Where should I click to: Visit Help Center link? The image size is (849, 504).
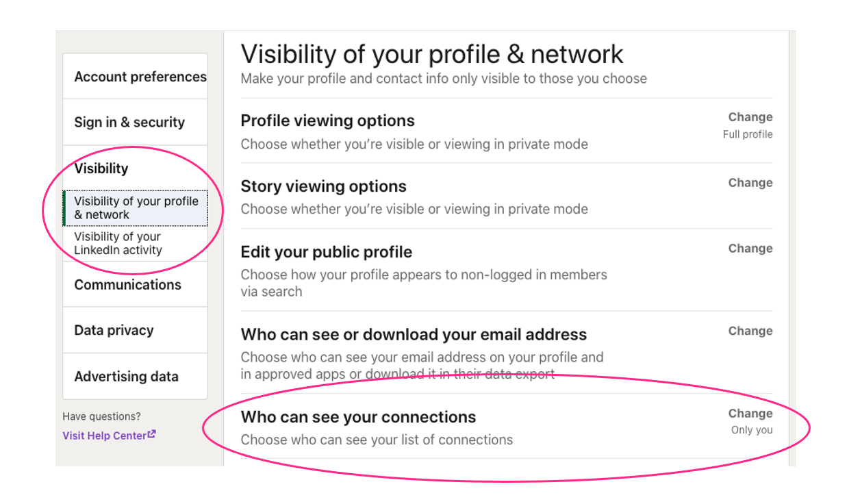105,436
